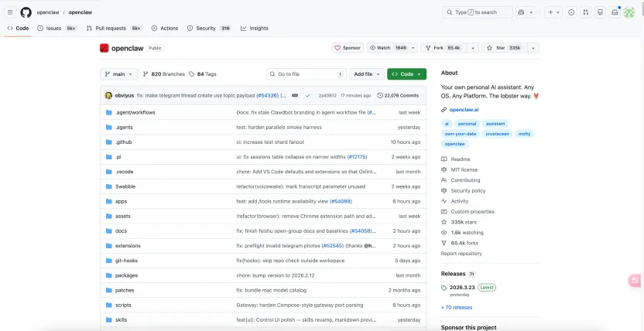Open the git-hooks folder
The image size is (644, 331).
tap(126, 261)
